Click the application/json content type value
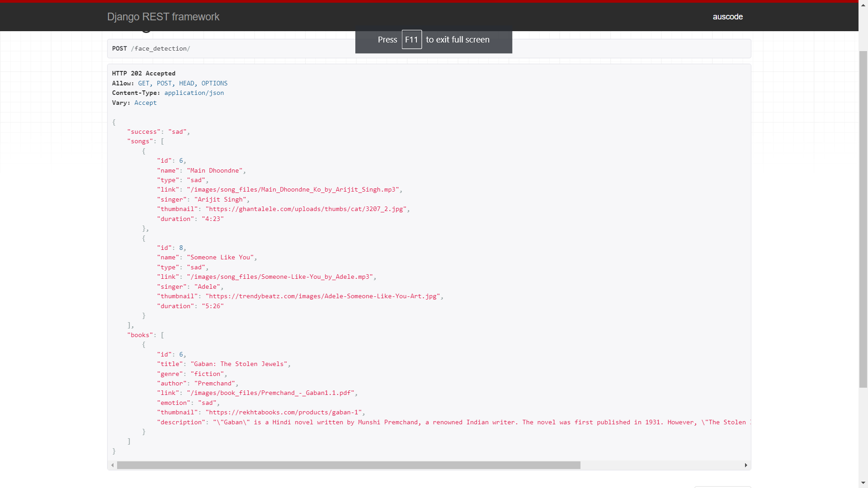868x488 pixels. tap(194, 93)
